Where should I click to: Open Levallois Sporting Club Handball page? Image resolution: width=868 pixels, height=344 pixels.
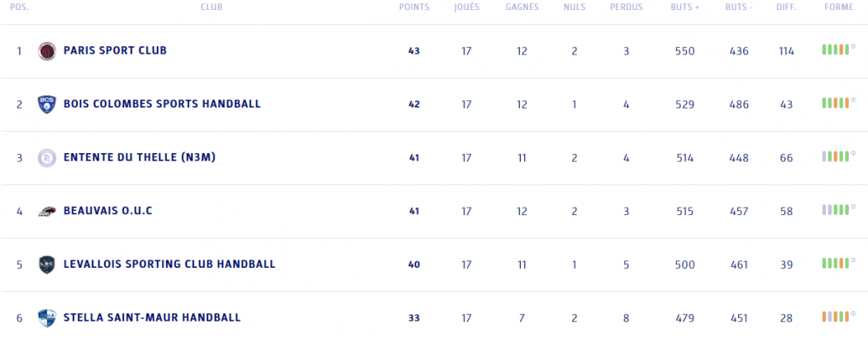pos(169,265)
